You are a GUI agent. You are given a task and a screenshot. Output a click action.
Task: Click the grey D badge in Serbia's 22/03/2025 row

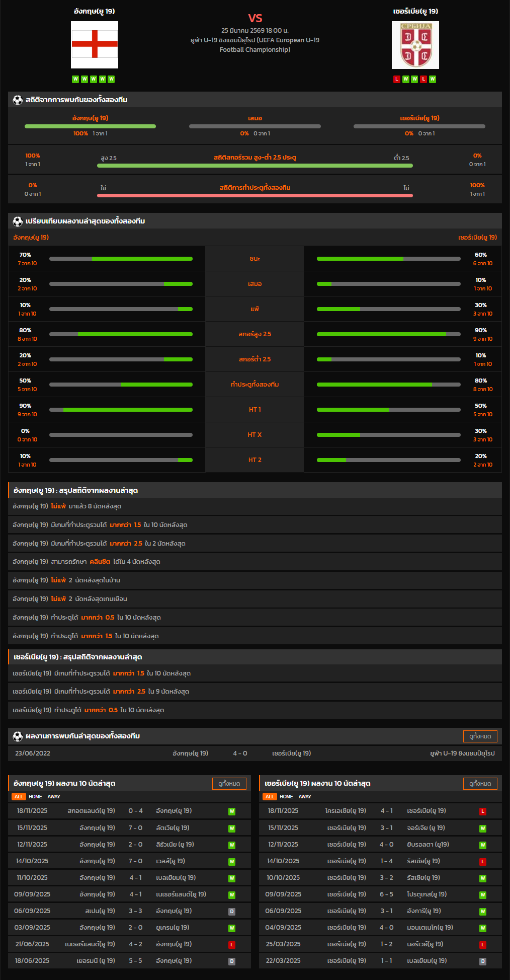(483, 961)
